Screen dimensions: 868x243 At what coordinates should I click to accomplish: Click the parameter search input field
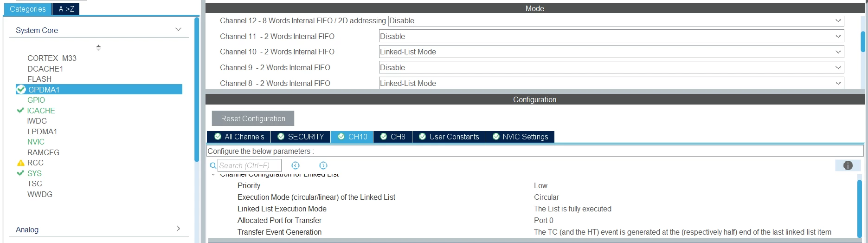[250, 165]
